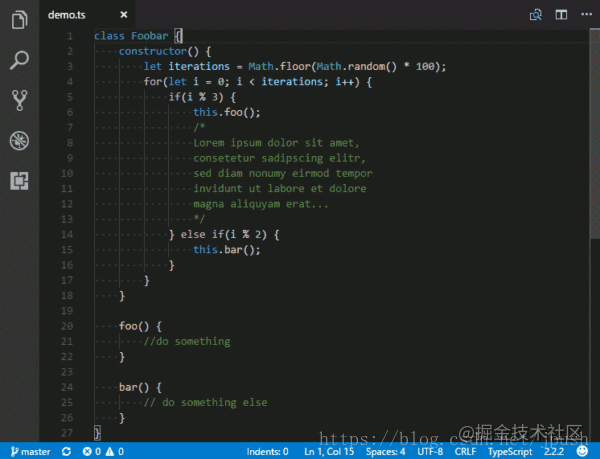Show warnings count in status bar
Screen dimensions: 600x459
point(115,452)
